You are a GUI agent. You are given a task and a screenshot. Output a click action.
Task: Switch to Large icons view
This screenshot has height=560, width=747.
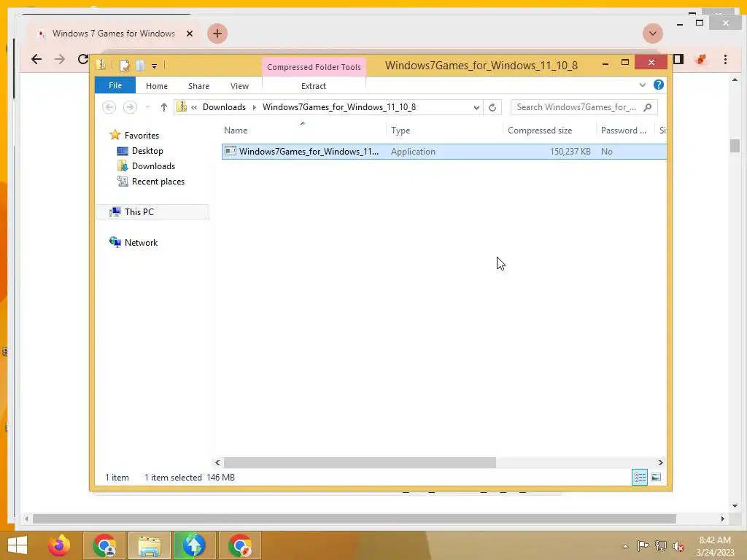point(656,477)
